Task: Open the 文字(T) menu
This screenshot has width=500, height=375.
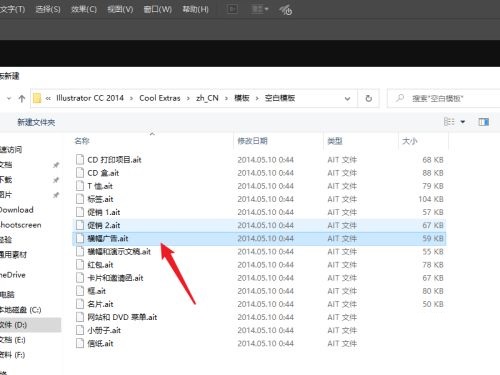Action: tap(12, 9)
